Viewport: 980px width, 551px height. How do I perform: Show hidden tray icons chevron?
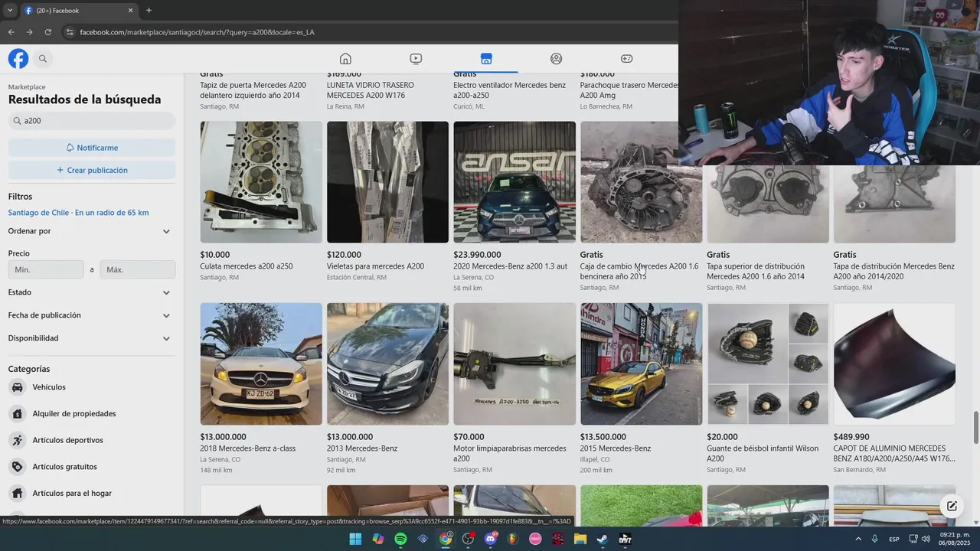(858, 540)
